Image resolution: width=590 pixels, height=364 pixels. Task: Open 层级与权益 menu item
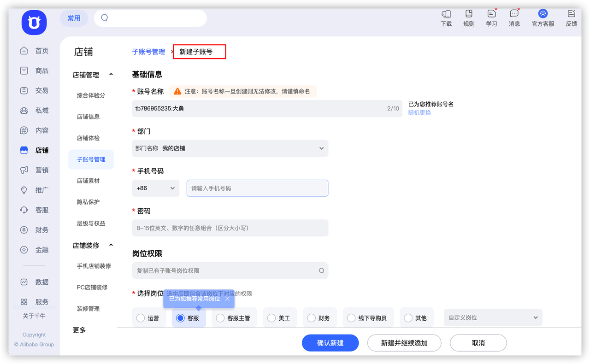tap(91, 223)
